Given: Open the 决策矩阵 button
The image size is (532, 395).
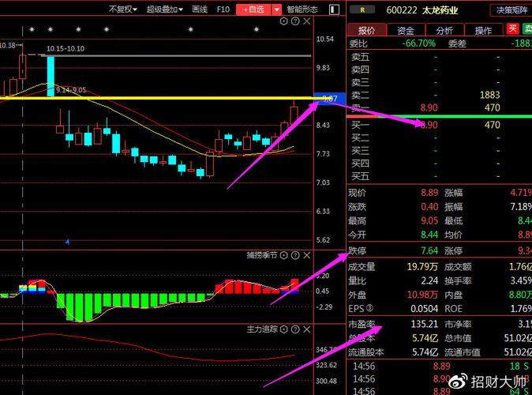Looking at the screenshot, I should (511, 10).
